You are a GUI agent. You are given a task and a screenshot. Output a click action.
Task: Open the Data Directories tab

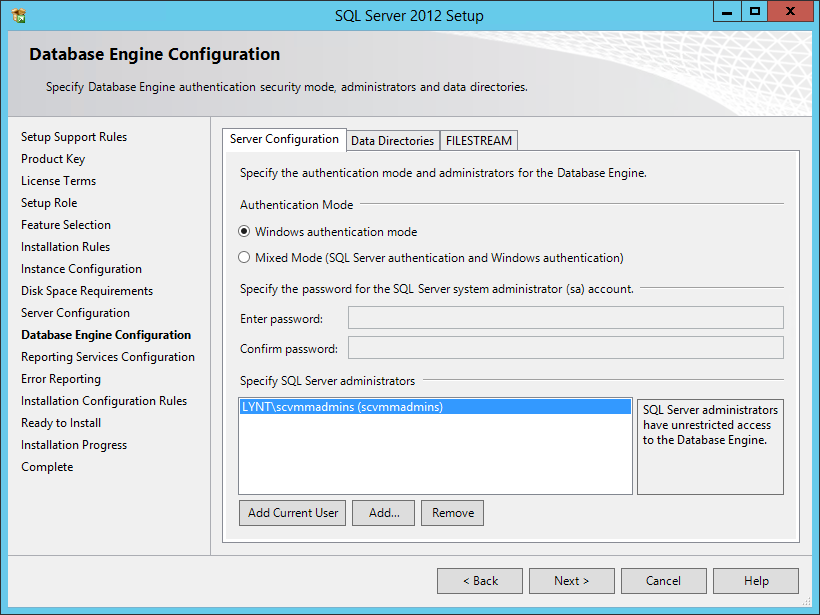tap(392, 141)
